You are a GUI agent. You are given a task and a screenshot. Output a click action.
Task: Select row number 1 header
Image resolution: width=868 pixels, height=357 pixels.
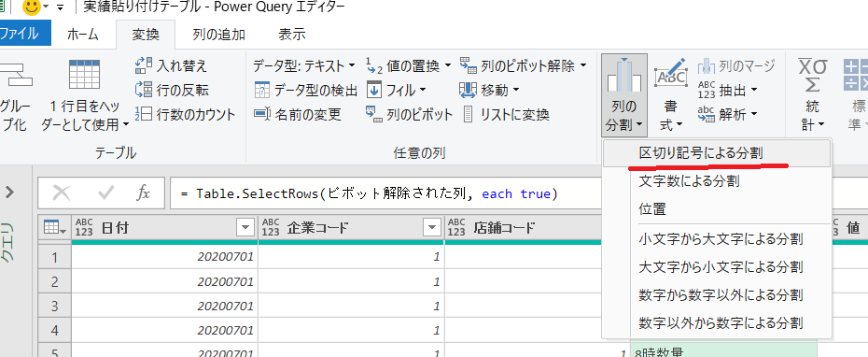(x=55, y=257)
